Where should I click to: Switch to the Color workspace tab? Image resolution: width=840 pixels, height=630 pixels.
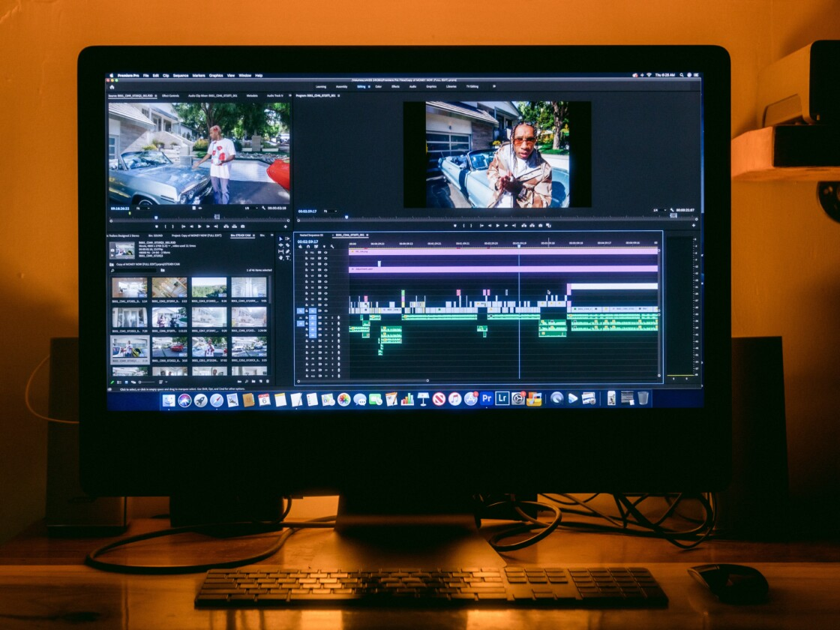pyautogui.click(x=379, y=86)
